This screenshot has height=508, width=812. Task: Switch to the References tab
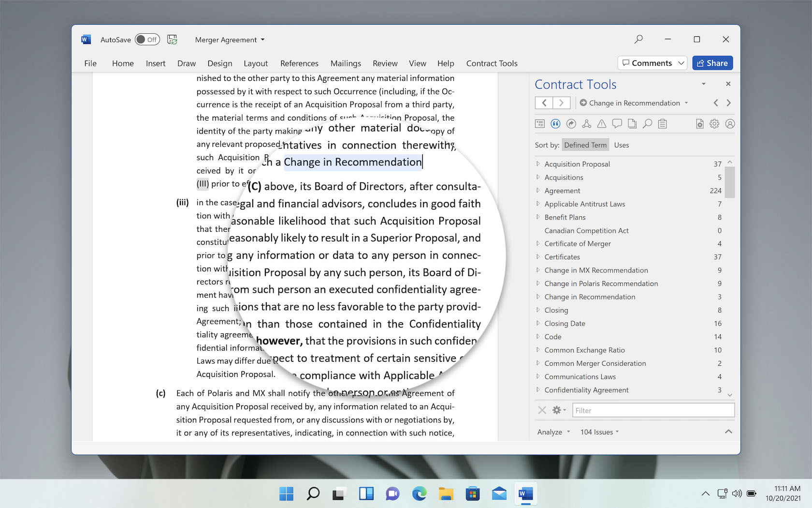point(299,63)
